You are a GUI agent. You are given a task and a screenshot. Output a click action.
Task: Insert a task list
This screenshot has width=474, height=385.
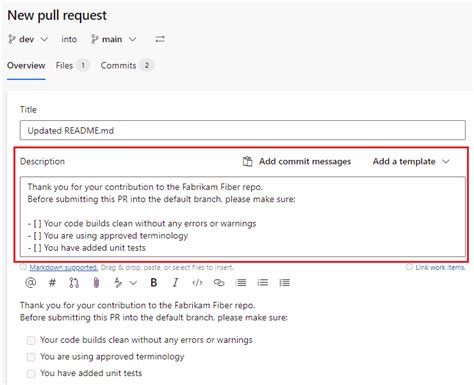pos(284,283)
